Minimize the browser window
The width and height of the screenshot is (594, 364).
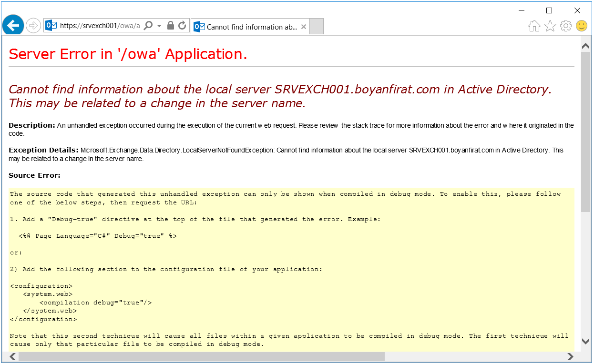(x=522, y=10)
